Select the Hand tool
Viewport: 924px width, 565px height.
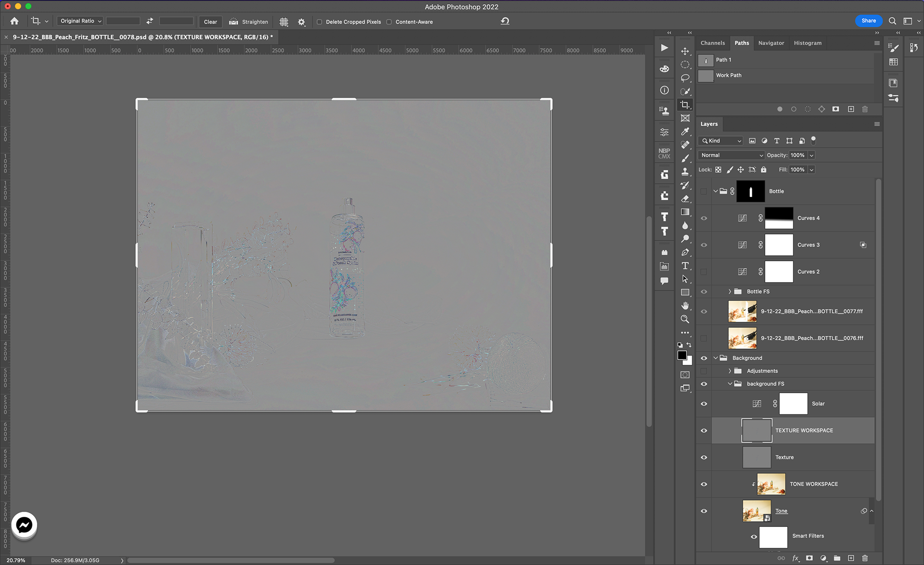click(685, 306)
